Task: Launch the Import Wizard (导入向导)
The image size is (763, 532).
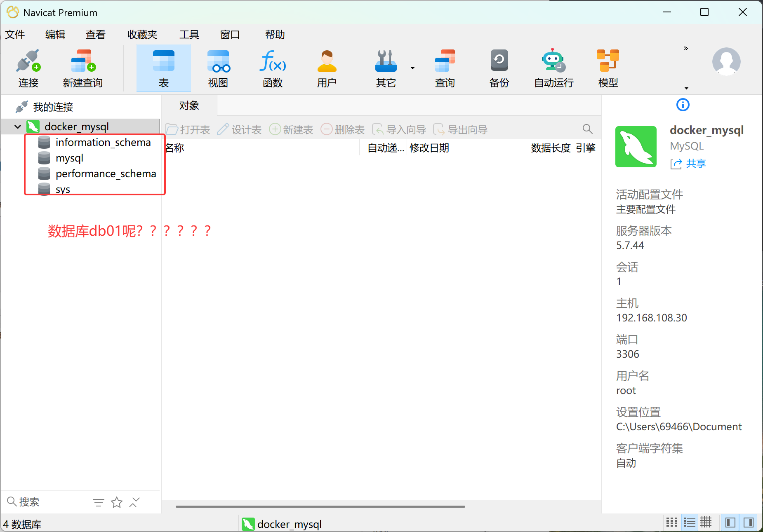Action: (x=399, y=130)
